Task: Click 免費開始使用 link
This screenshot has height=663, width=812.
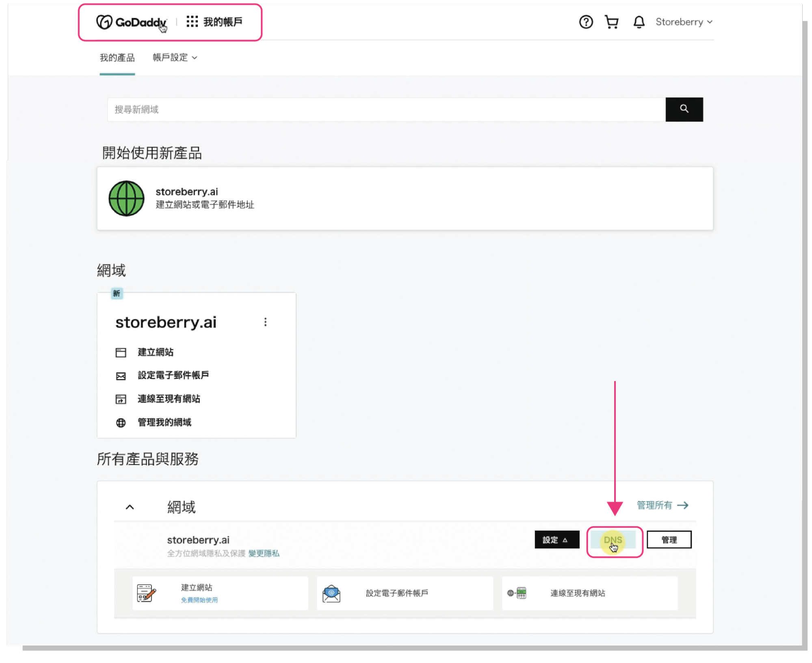Action: point(199,600)
